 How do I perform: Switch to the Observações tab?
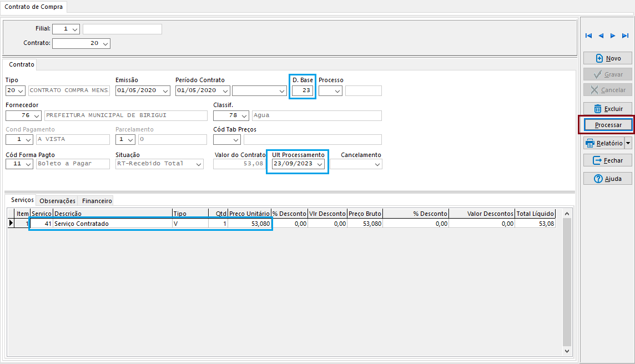tap(58, 201)
